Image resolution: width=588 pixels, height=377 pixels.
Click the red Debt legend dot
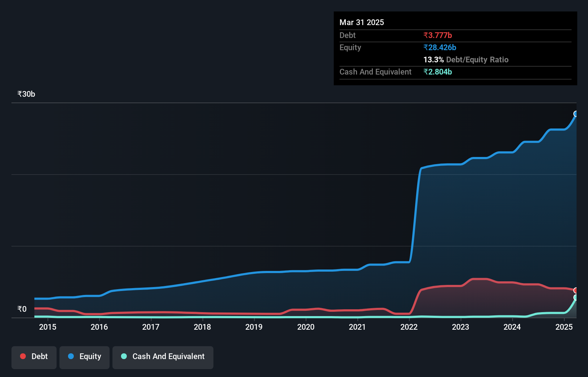(x=23, y=356)
